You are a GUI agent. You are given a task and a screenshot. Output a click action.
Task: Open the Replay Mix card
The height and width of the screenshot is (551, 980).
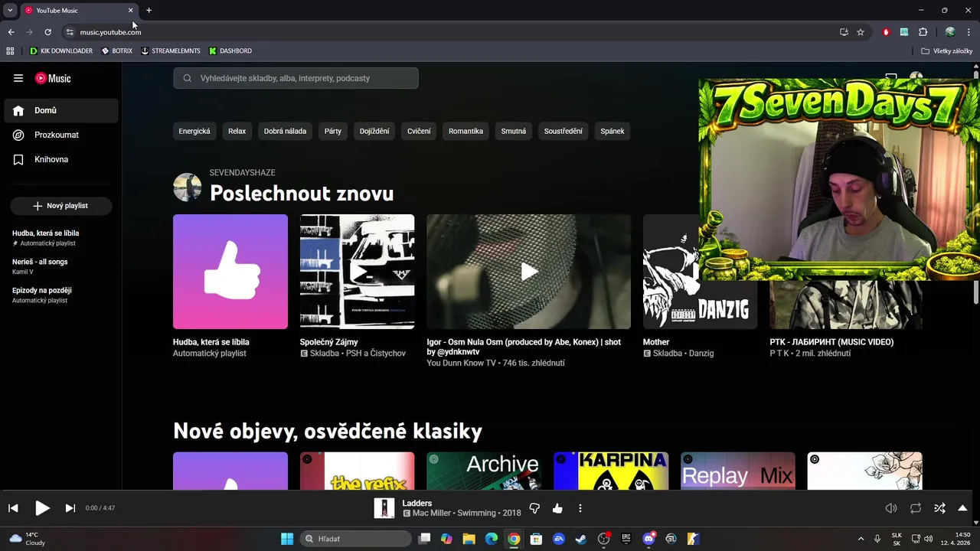coord(738,471)
